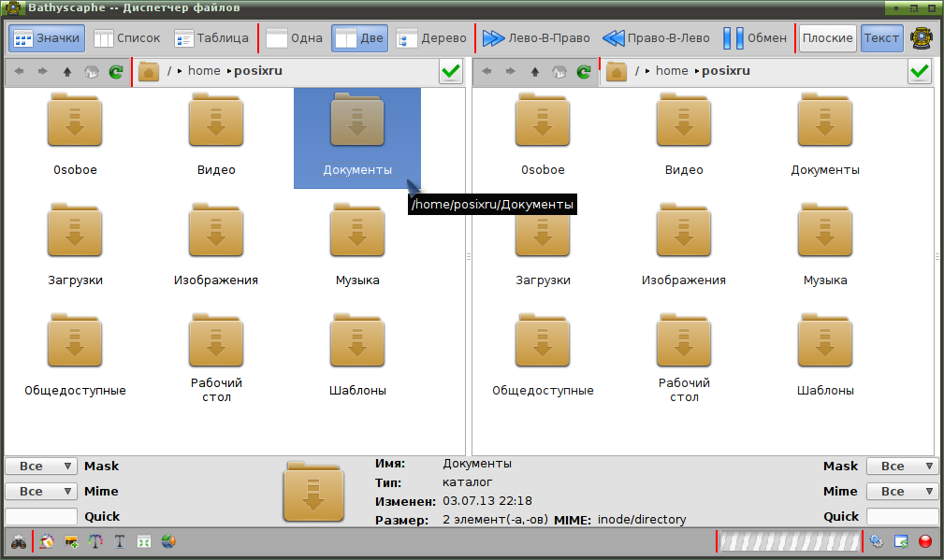Switch to Значки icon view mode

pos(47,38)
